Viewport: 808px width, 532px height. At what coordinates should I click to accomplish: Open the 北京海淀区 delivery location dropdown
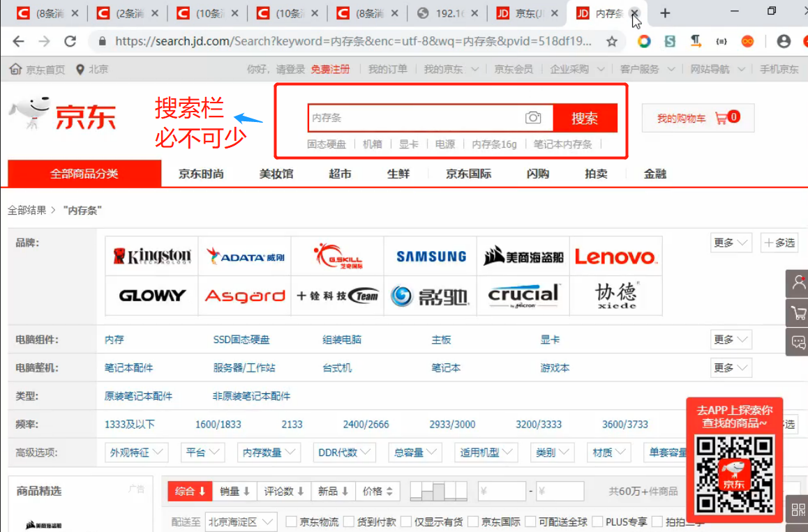pyautogui.click(x=241, y=521)
